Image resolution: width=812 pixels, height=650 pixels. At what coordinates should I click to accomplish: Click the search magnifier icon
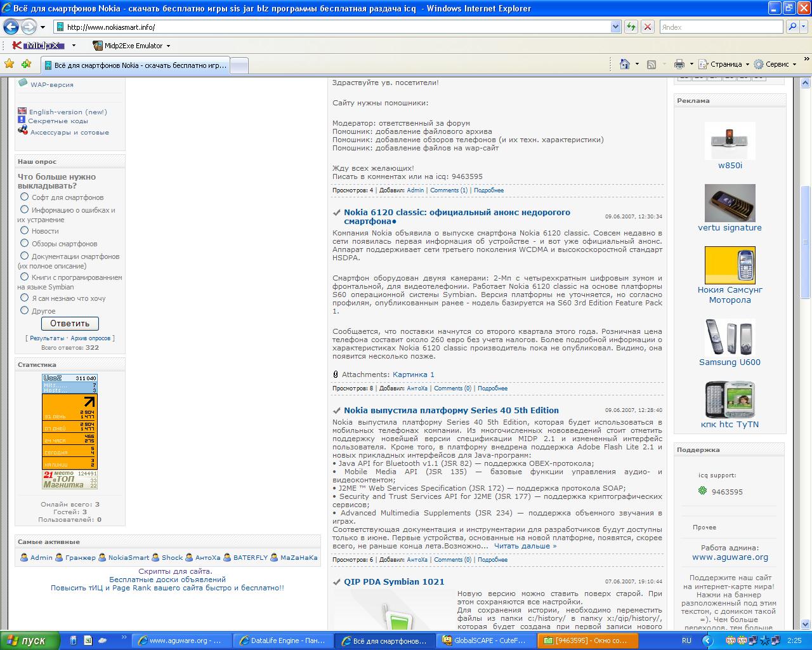tap(792, 27)
